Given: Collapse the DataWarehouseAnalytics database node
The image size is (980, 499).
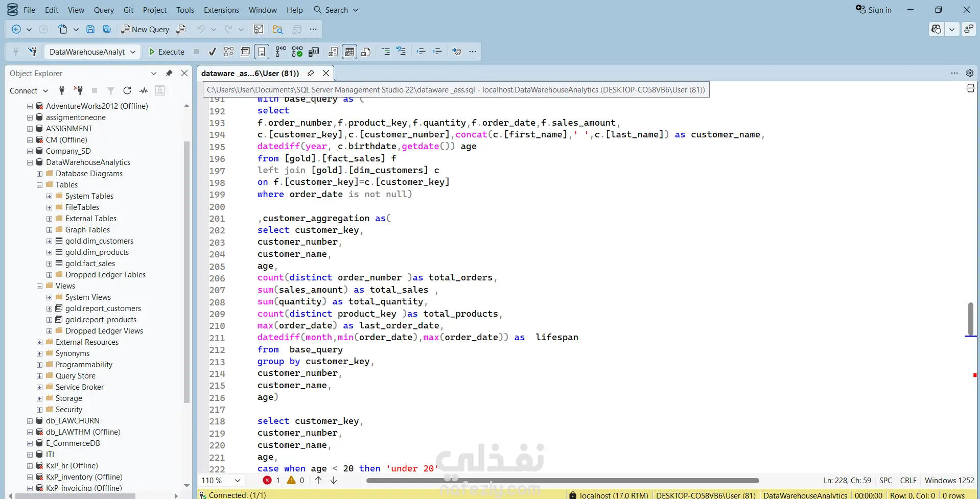Looking at the screenshot, I should pyautogui.click(x=30, y=162).
